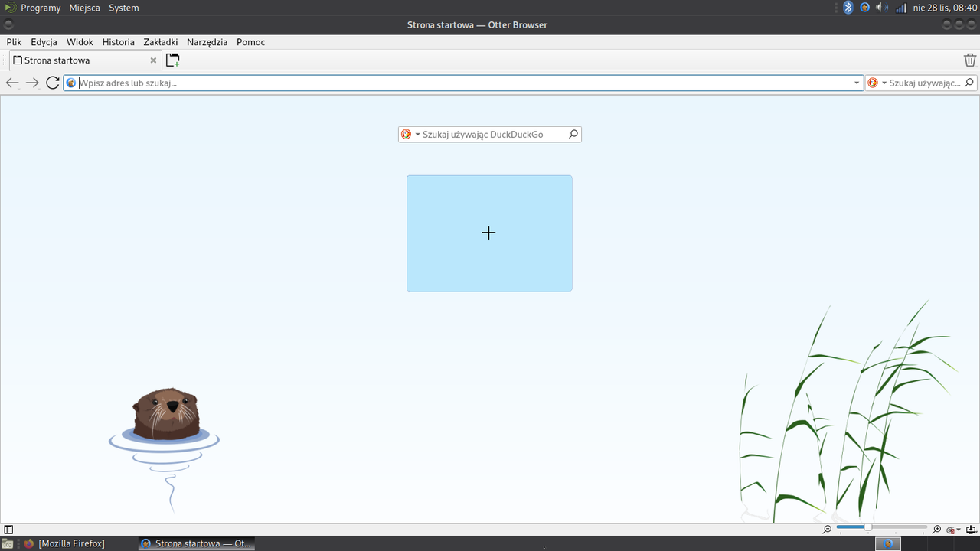Image resolution: width=980 pixels, height=551 pixels.
Task: Open the clock showing nie 28 lis, 08:40
Action: pyautogui.click(x=945, y=8)
